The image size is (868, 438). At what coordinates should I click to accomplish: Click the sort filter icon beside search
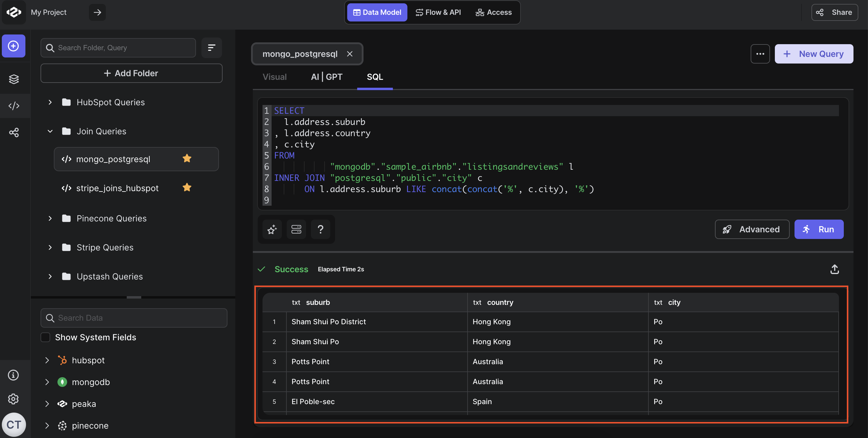point(212,48)
